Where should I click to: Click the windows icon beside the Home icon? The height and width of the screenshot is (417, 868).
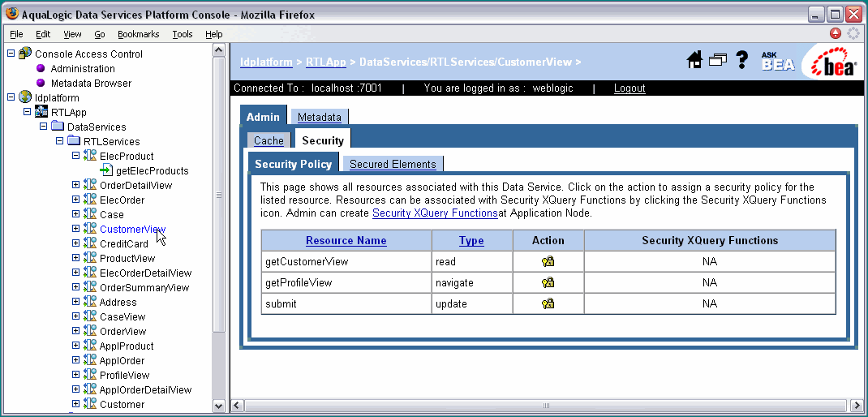(x=717, y=60)
